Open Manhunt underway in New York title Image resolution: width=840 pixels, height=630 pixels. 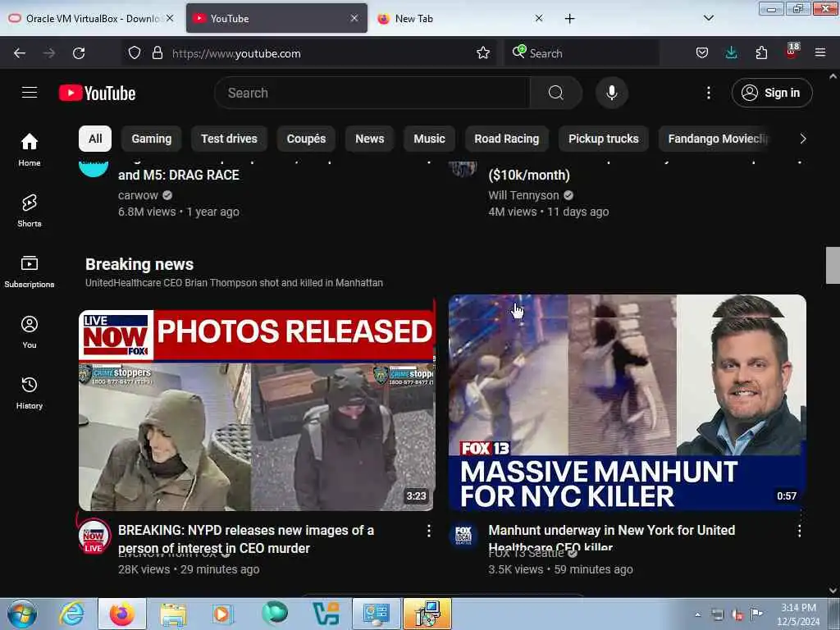coord(612,538)
